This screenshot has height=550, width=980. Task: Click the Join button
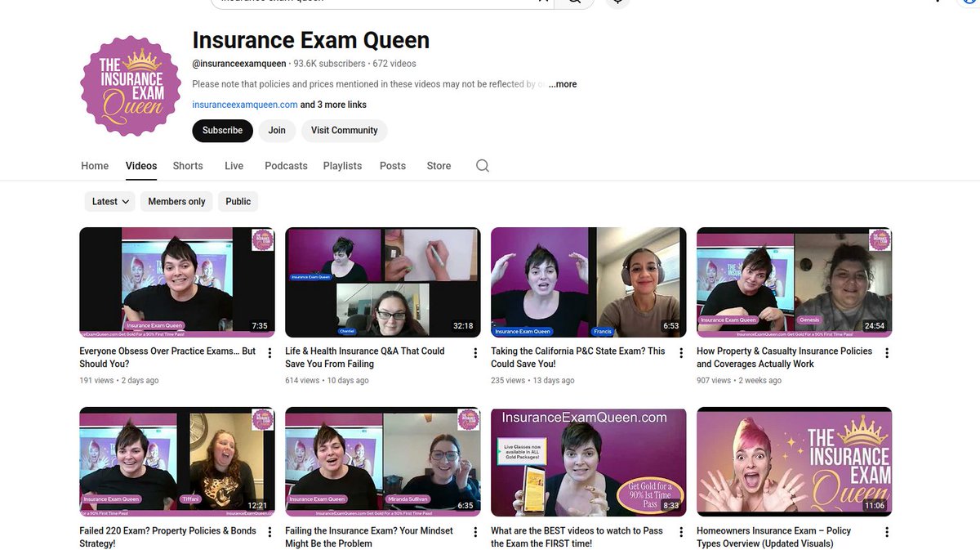coord(277,131)
